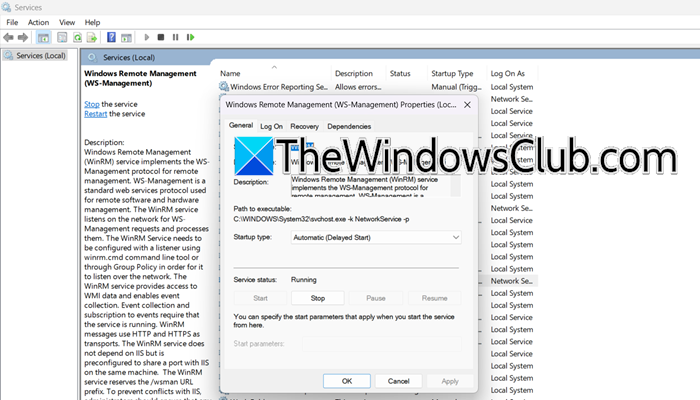The width and height of the screenshot is (700, 400).
Task: Click the Stop the service link in the left pane
Action: [x=92, y=104]
